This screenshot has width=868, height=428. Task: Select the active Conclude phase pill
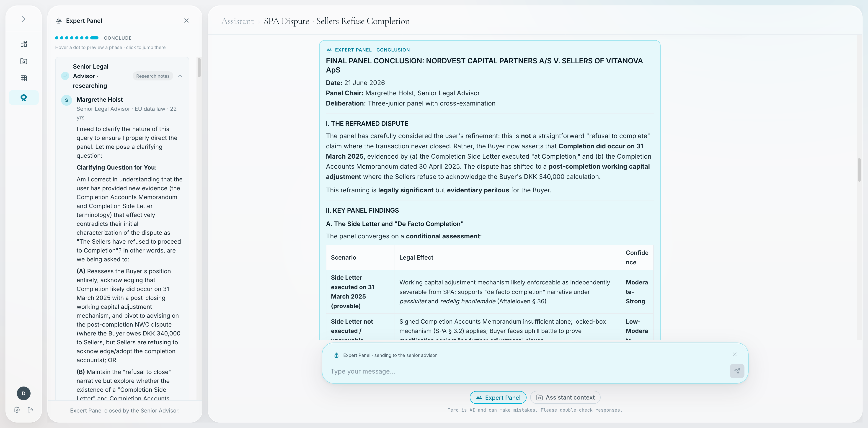point(94,38)
